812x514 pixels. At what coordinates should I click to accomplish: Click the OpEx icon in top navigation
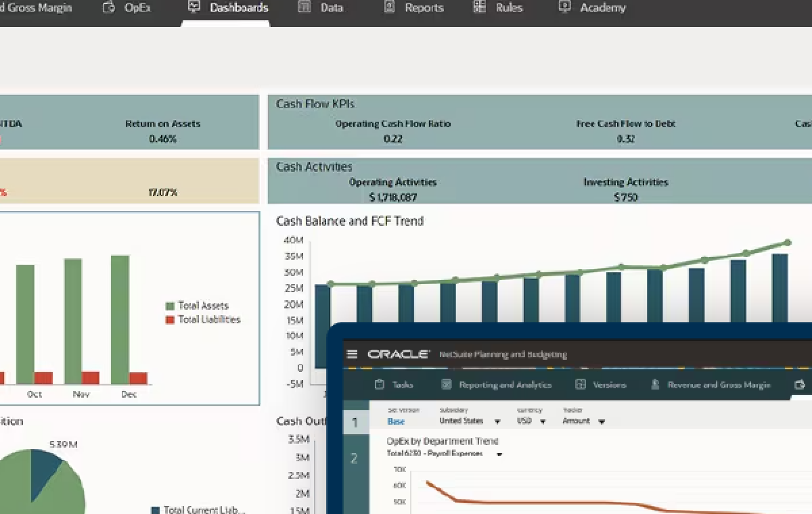(x=109, y=7)
